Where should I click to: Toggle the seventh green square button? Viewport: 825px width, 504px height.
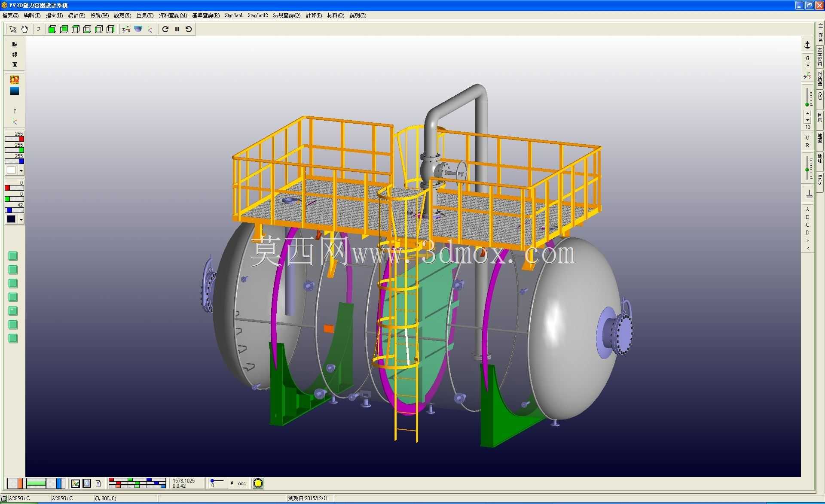click(x=13, y=339)
